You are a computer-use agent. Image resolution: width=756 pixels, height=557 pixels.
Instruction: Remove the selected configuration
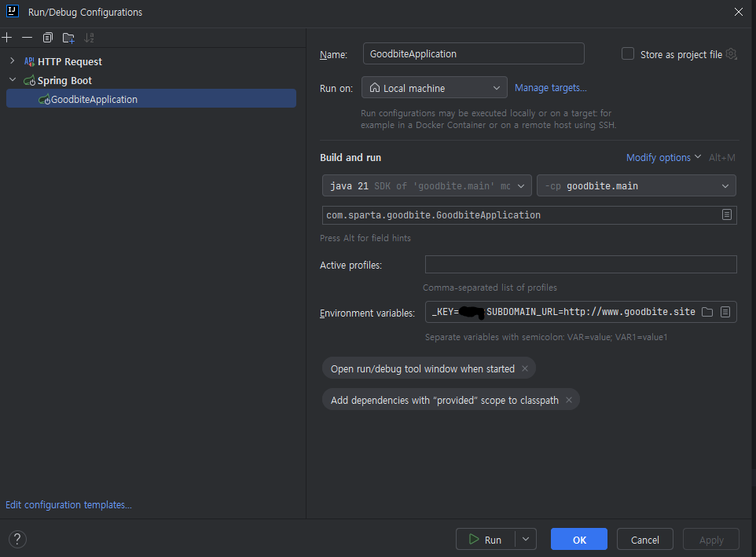[x=28, y=38]
